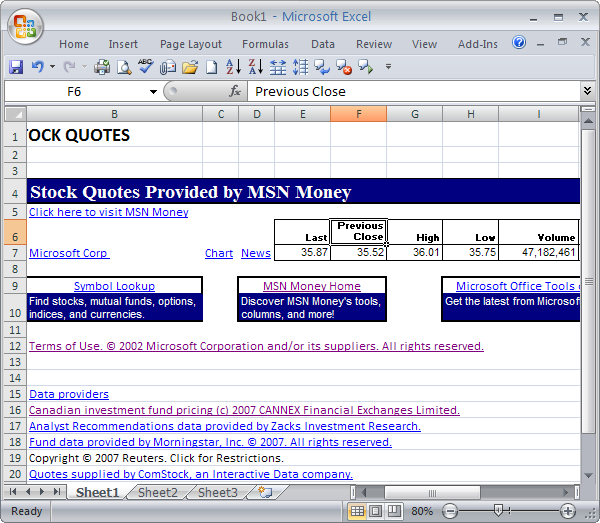Go to the Data tab
The image size is (600, 523).
(323, 44)
